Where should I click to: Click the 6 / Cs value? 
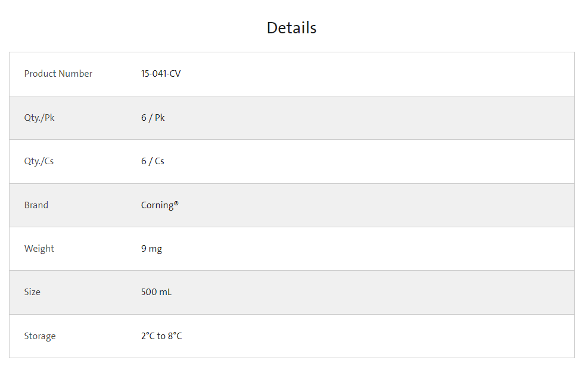153,161
